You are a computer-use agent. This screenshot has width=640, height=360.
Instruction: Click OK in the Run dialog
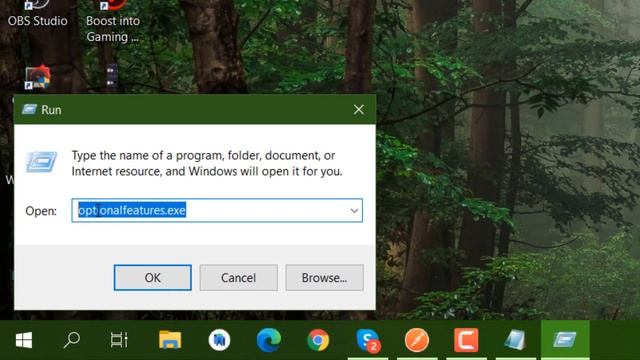point(152,278)
